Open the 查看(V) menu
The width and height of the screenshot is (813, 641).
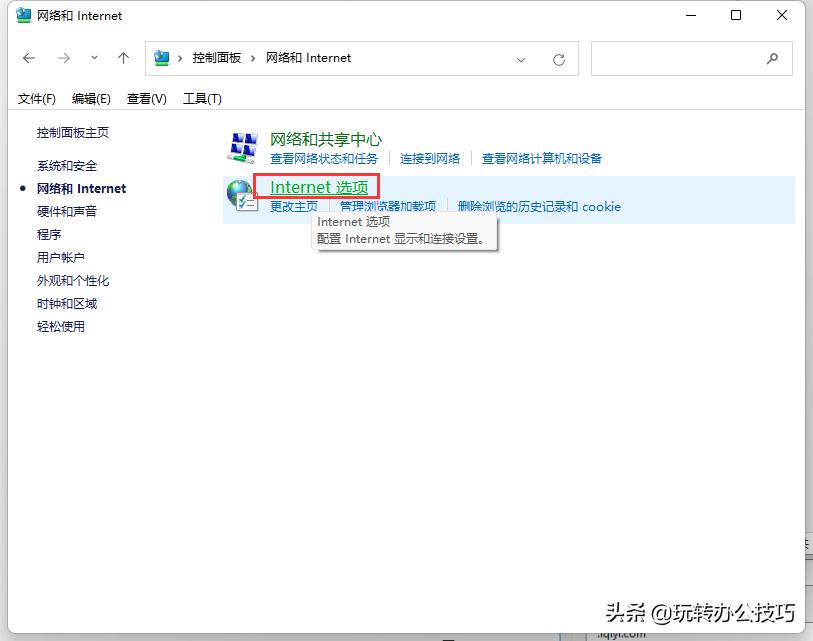coord(145,98)
